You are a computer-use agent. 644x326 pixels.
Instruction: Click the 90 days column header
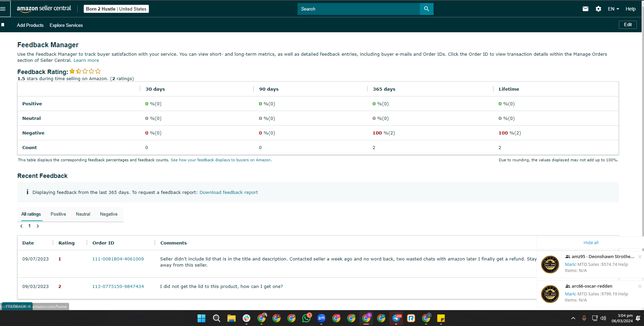point(269,89)
